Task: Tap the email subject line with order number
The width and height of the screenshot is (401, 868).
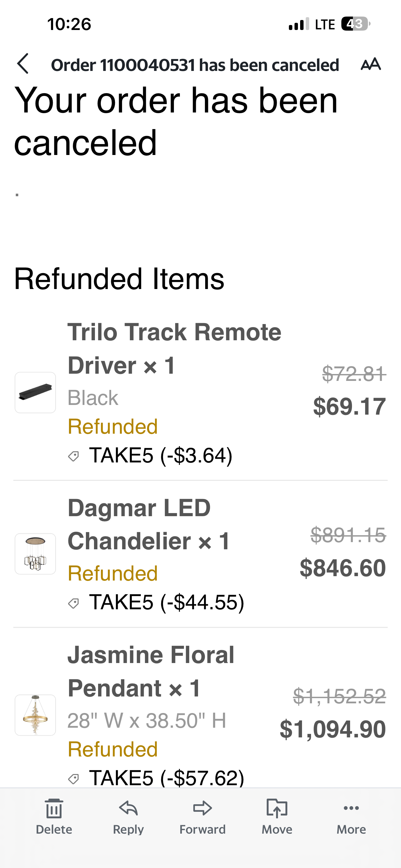Action: click(195, 65)
